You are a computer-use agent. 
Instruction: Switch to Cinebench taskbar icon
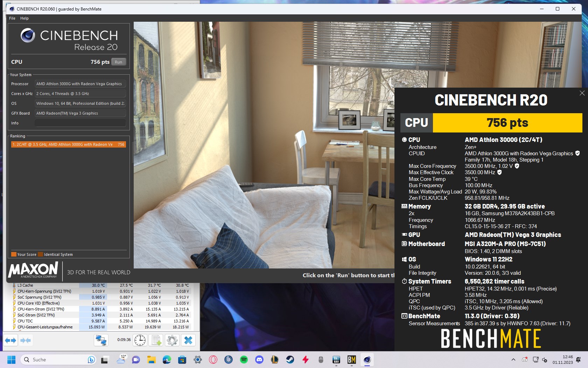[x=367, y=360]
